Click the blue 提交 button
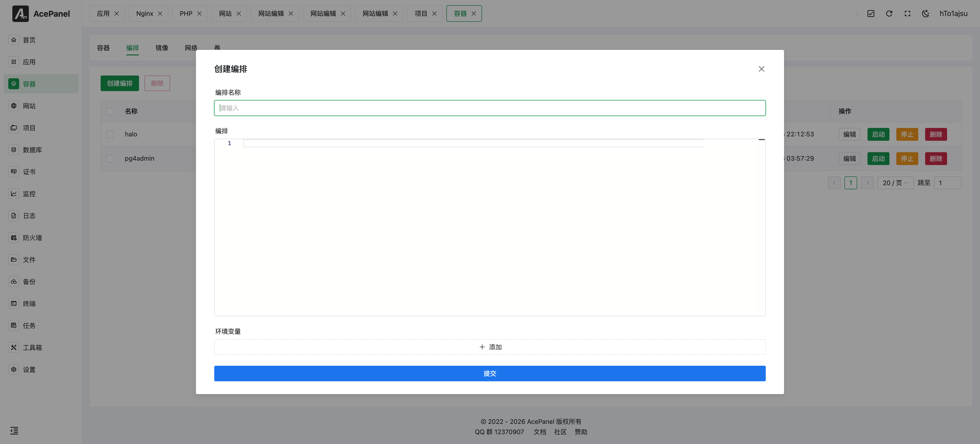980x444 pixels. [490, 374]
